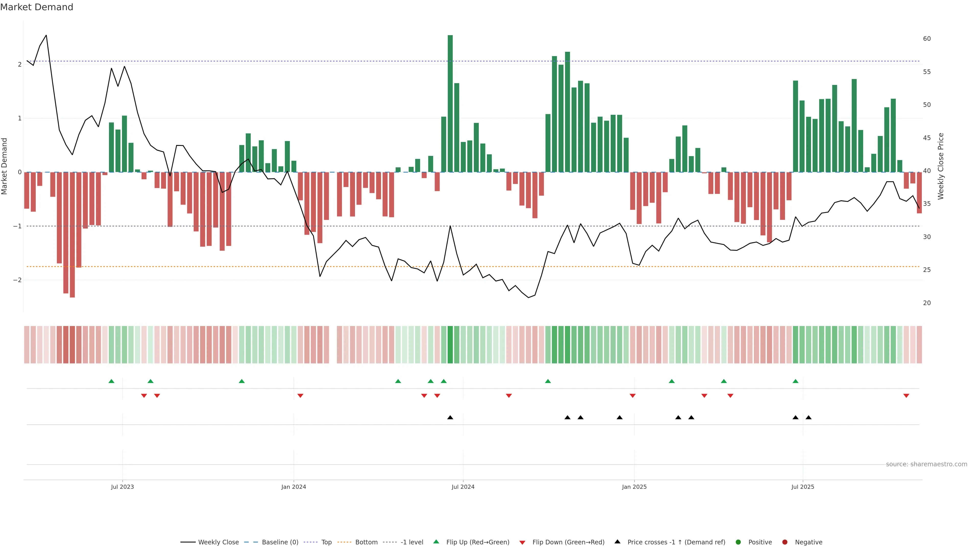
Task: Toggle the -1 level legend entry
Action: point(412,542)
